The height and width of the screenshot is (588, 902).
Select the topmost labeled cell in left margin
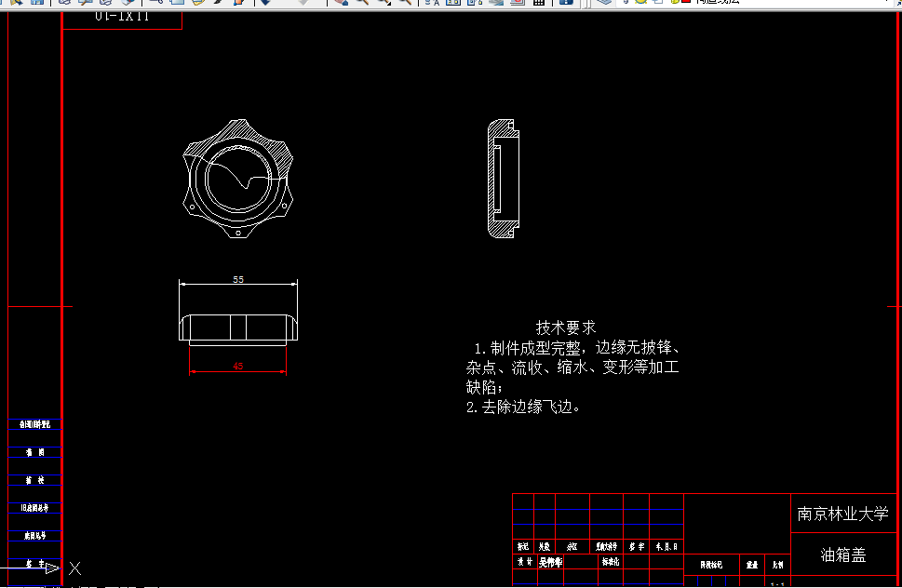[x=35, y=424]
